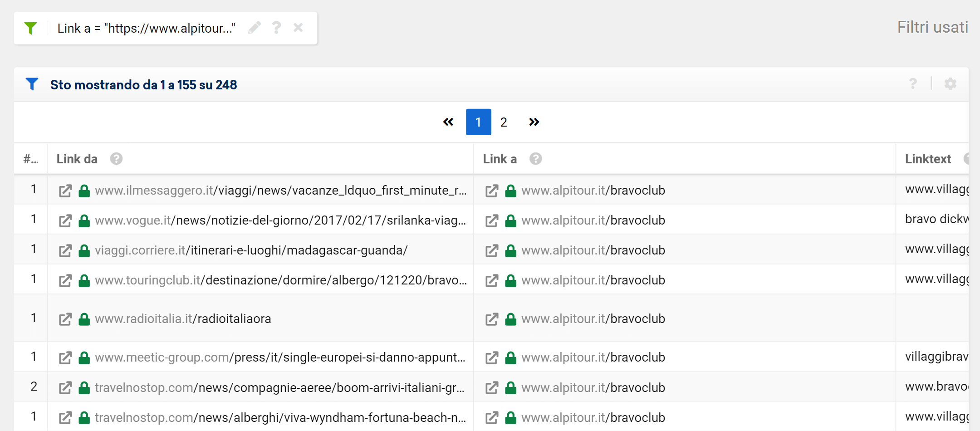Open ilmessaggero.it link in external window icon

pyautogui.click(x=65, y=191)
